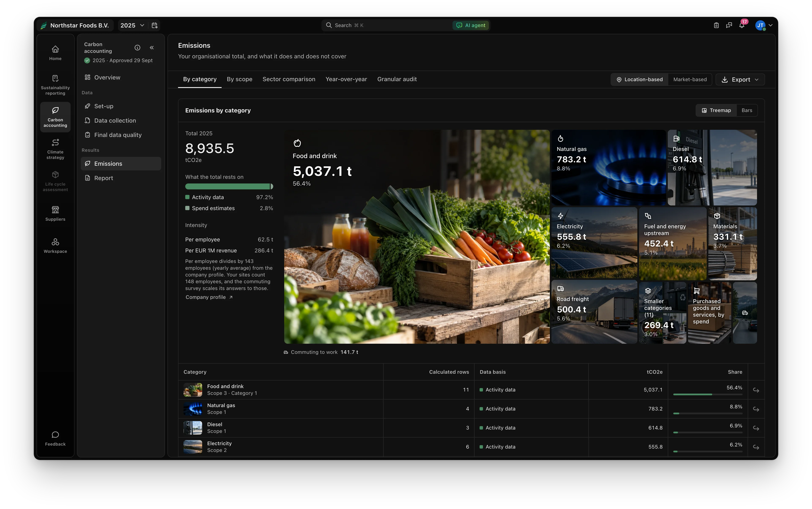This screenshot has height=509, width=812.
Task: Select the Bars view
Action: 747,110
